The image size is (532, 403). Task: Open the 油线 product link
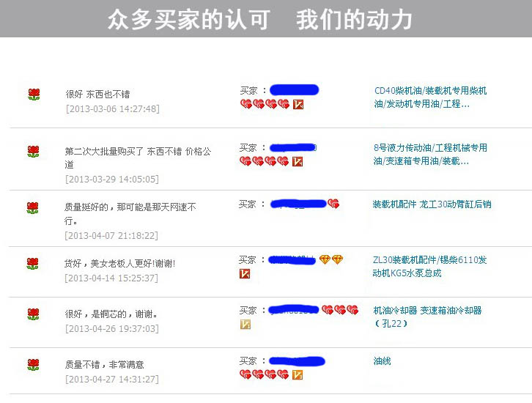(382, 361)
